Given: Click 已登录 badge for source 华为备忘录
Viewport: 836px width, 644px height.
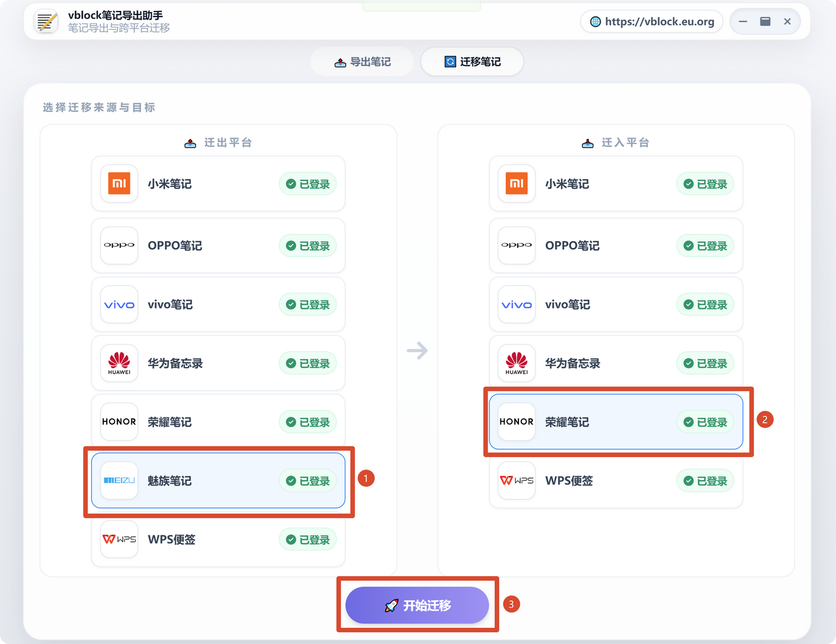Looking at the screenshot, I should click(308, 364).
